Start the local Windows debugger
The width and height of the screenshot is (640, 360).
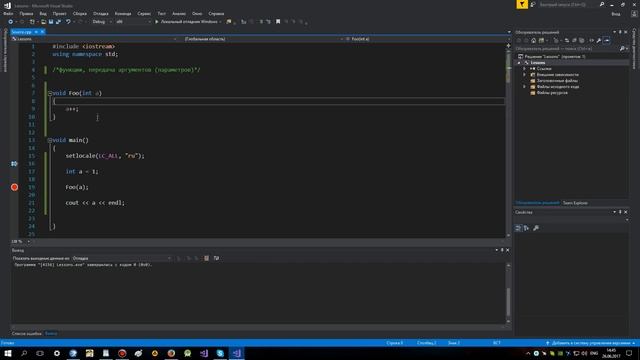(188, 22)
